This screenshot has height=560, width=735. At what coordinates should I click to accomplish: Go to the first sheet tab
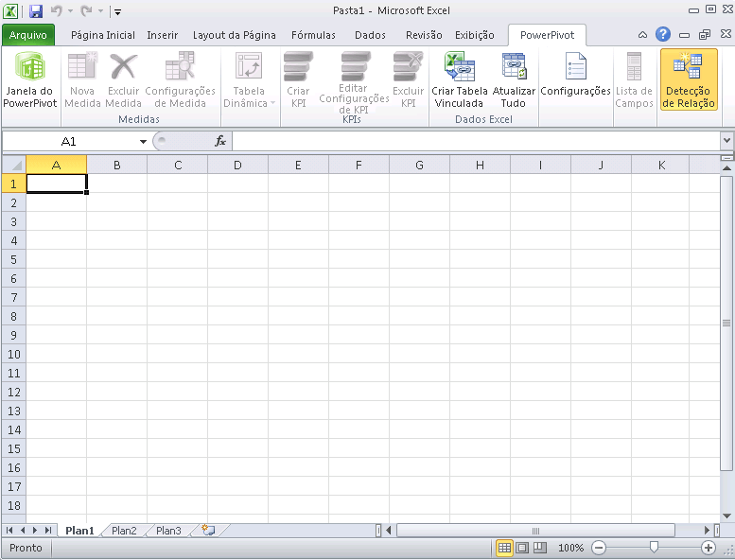[9, 530]
